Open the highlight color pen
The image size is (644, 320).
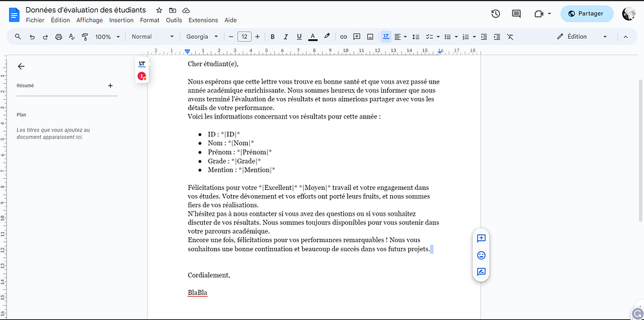[327, 37]
